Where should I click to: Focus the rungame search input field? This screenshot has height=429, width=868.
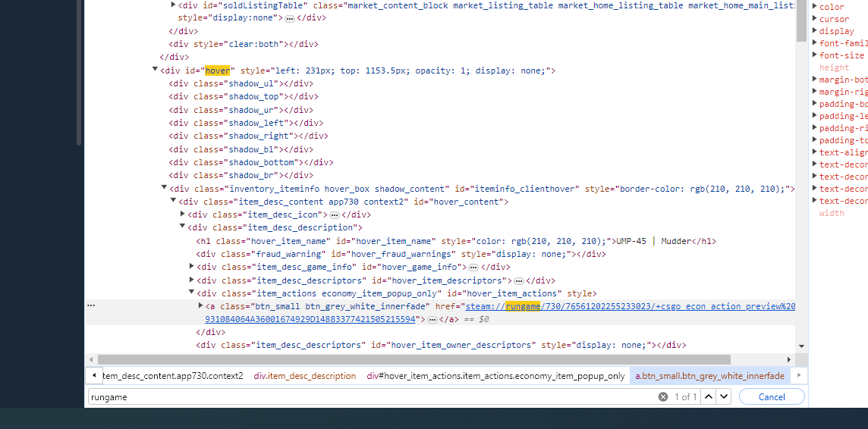(373, 396)
